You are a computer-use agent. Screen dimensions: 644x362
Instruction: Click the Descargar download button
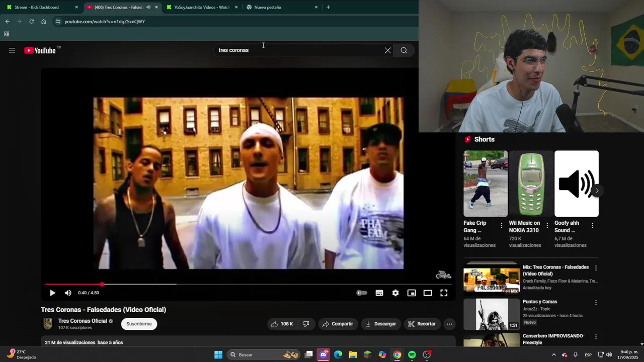[x=381, y=324]
